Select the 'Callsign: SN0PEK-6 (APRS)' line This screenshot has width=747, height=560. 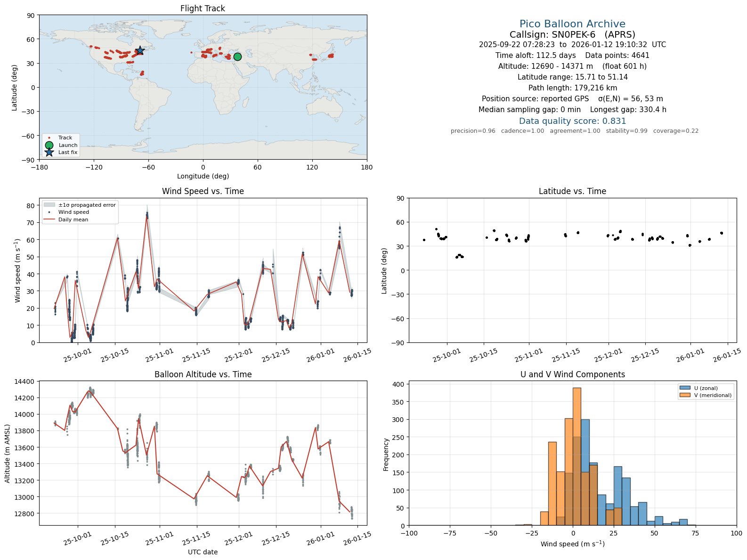573,35
